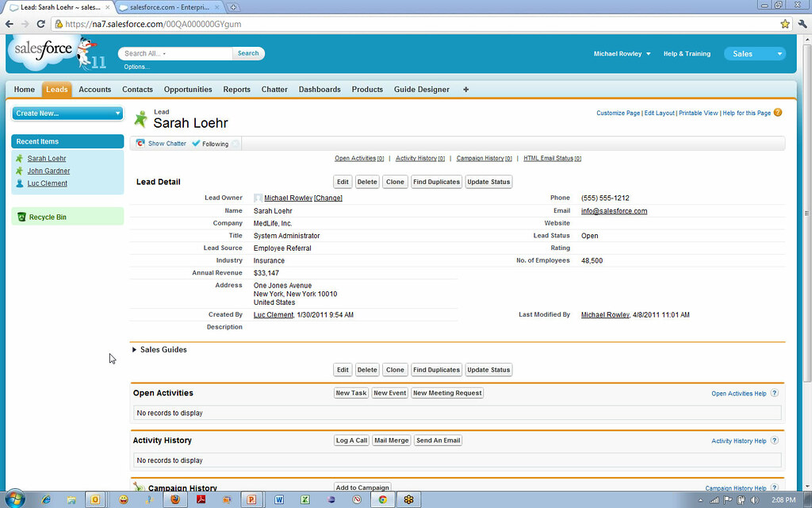
Task: Click the Send An Email button
Action: (x=438, y=441)
